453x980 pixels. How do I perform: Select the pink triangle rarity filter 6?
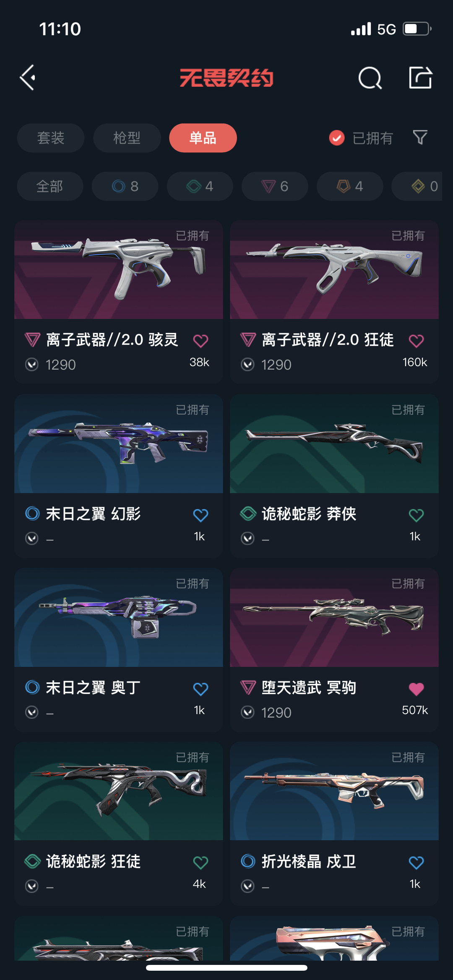[275, 186]
